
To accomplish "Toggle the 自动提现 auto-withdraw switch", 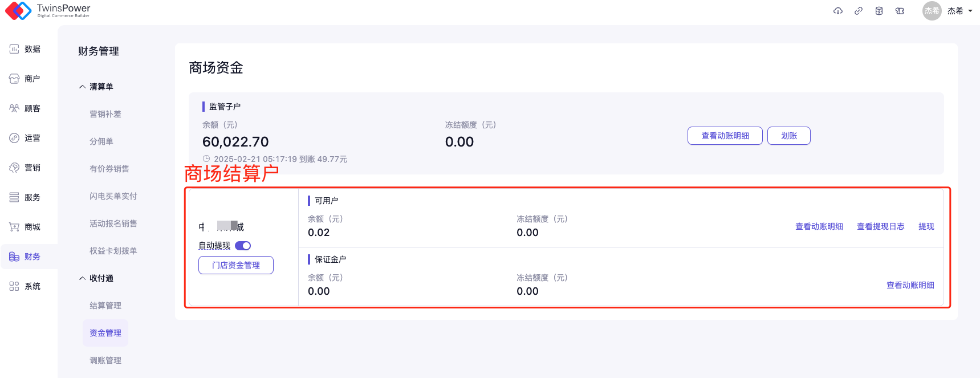I will pyautogui.click(x=243, y=246).
